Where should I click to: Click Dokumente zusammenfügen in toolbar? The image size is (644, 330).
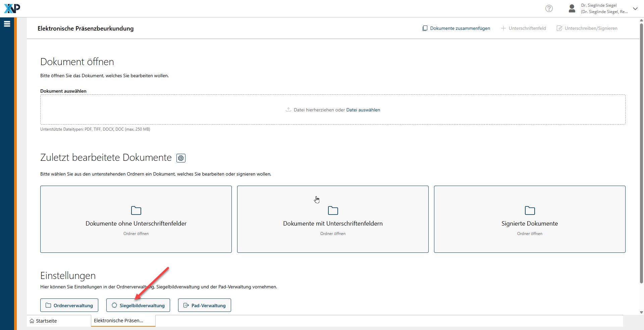point(456,29)
